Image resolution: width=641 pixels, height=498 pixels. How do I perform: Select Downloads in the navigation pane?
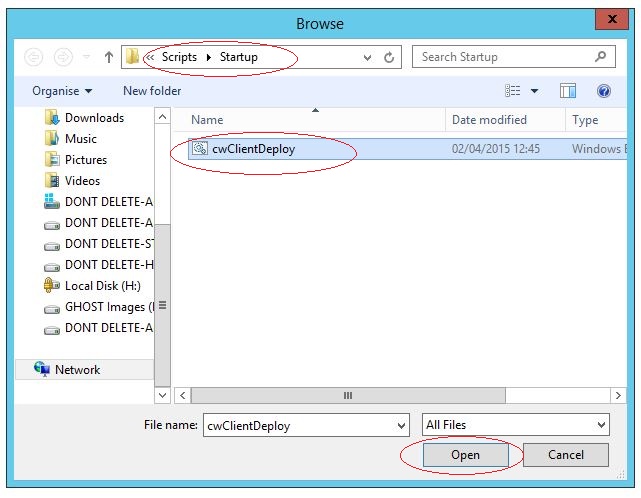coord(94,118)
